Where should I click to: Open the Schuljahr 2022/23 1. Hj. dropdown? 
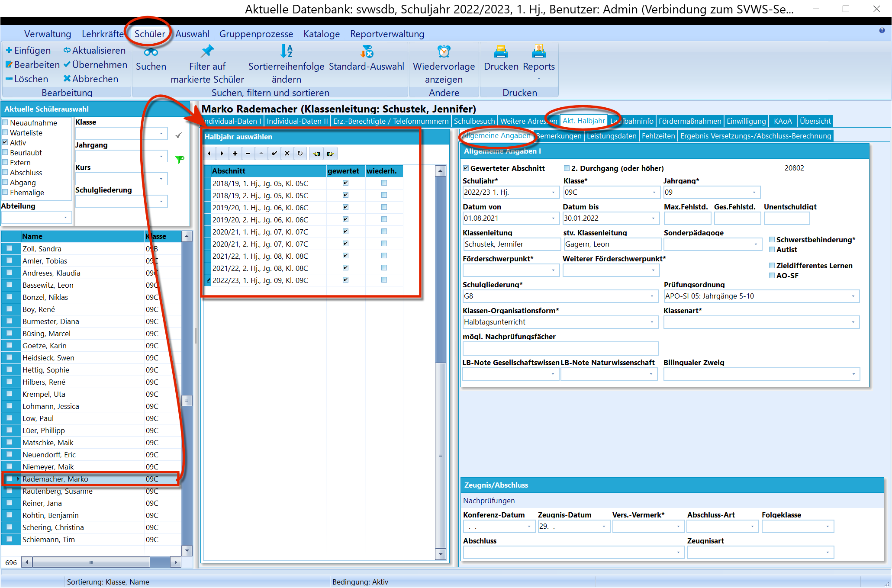click(553, 193)
